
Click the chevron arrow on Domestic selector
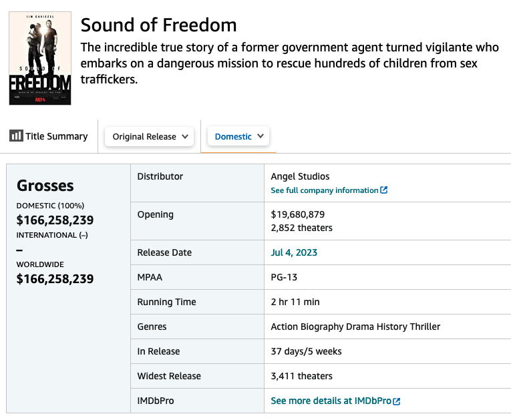pos(261,136)
